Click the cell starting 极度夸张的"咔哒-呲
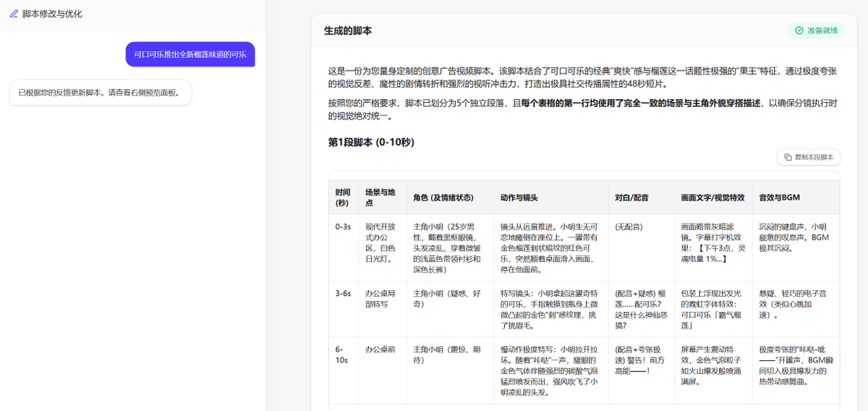The image size is (868, 411). (796, 370)
